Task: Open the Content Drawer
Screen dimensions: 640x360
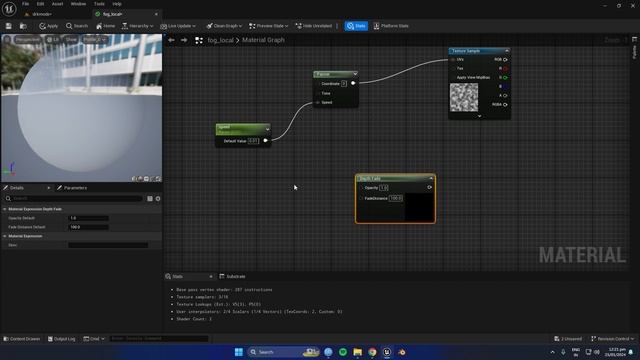Action: click(22, 339)
